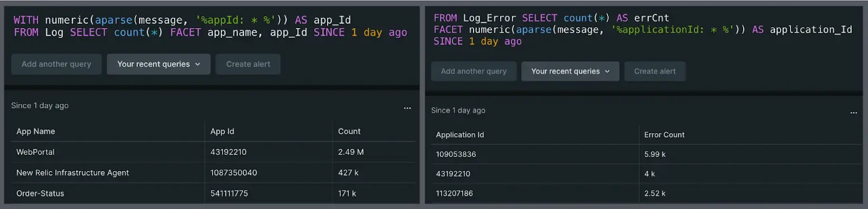Click into the left NRQL query editor

210,26
